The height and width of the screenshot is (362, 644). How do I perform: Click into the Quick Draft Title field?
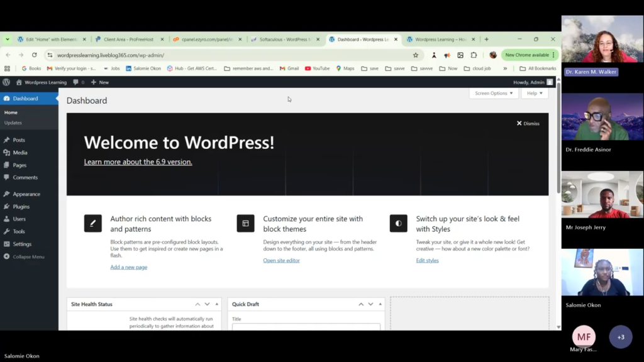pos(306,327)
